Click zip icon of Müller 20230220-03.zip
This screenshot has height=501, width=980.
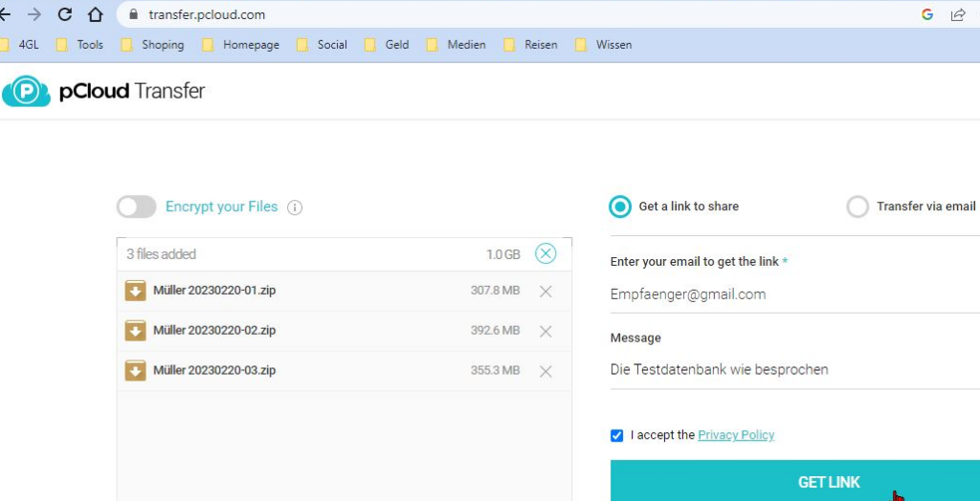click(136, 370)
